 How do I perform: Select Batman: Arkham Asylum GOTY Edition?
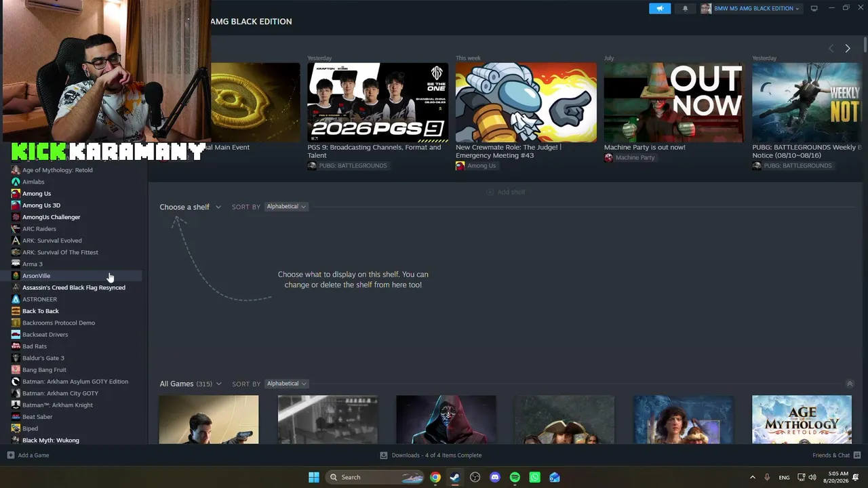click(75, 382)
